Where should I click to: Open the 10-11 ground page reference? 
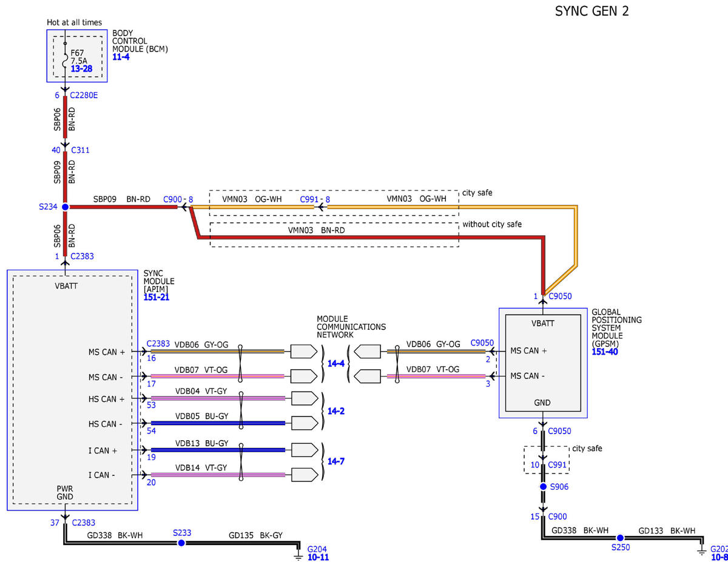pyautogui.click(x=318, y=557)
